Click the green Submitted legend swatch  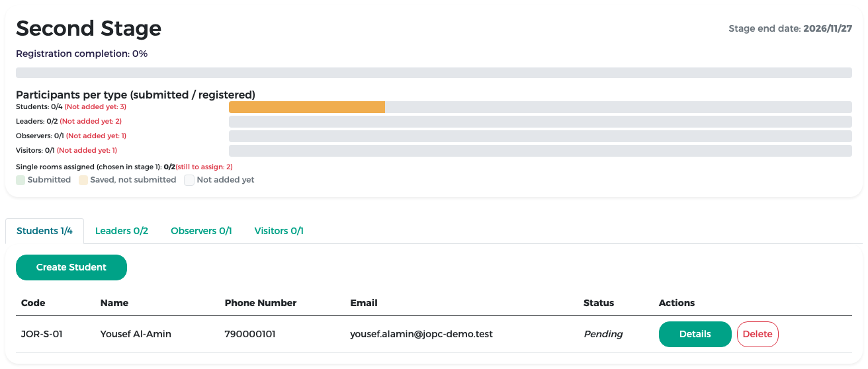tap(21, 180)
